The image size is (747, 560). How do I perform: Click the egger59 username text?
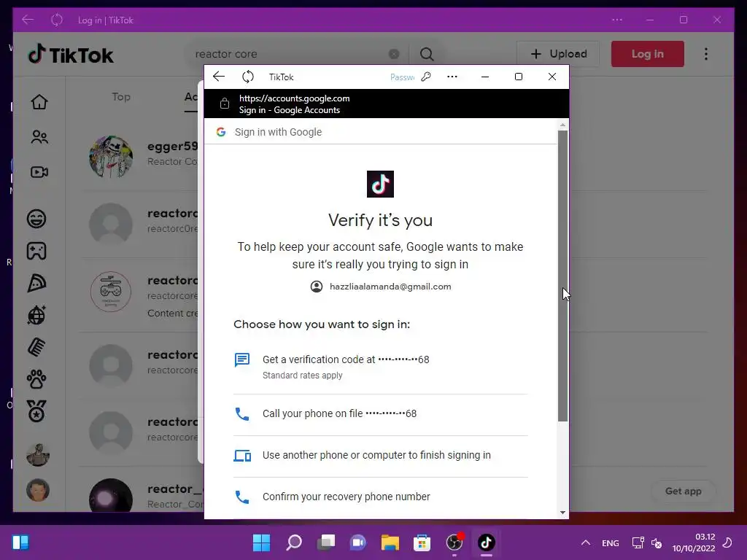[172, 146]
